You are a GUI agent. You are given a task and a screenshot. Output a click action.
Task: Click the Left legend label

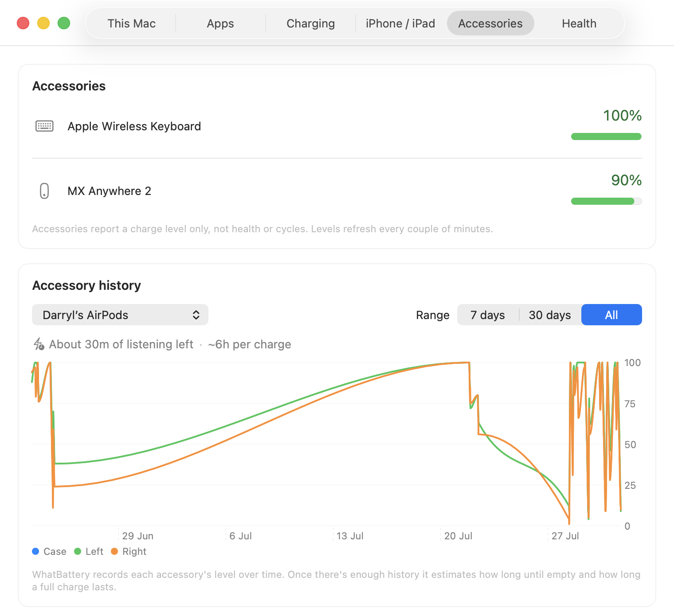pos(94,551)
